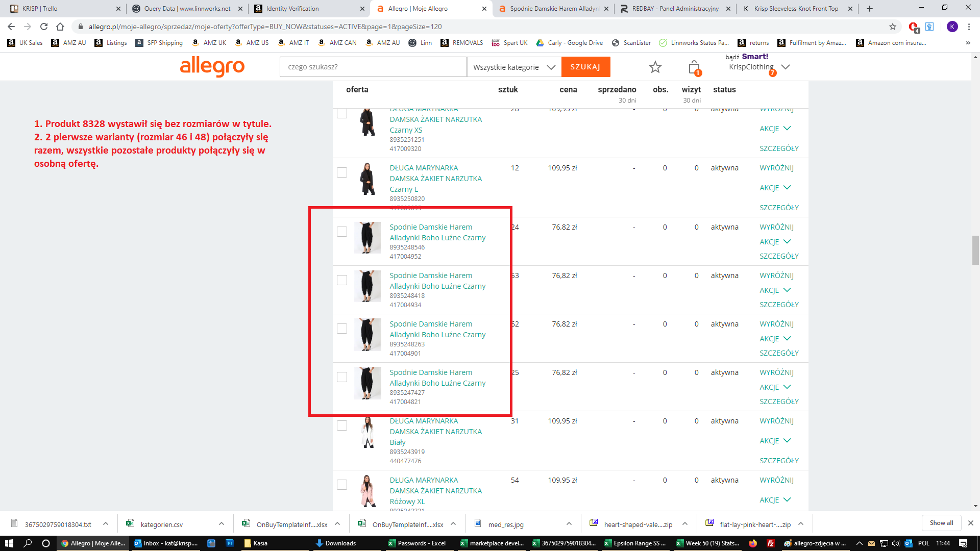Bookmark this page with the star icon

pos(892,27)
